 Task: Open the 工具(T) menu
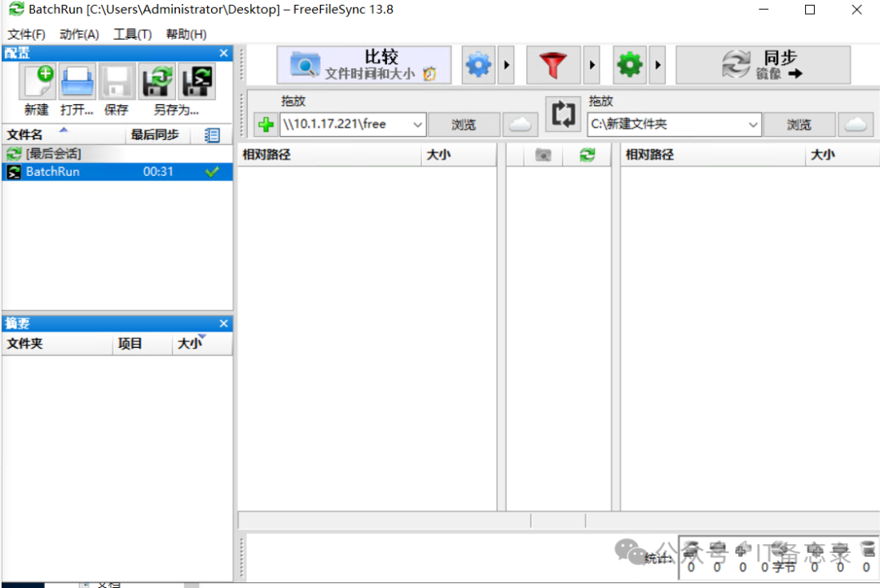133,34
